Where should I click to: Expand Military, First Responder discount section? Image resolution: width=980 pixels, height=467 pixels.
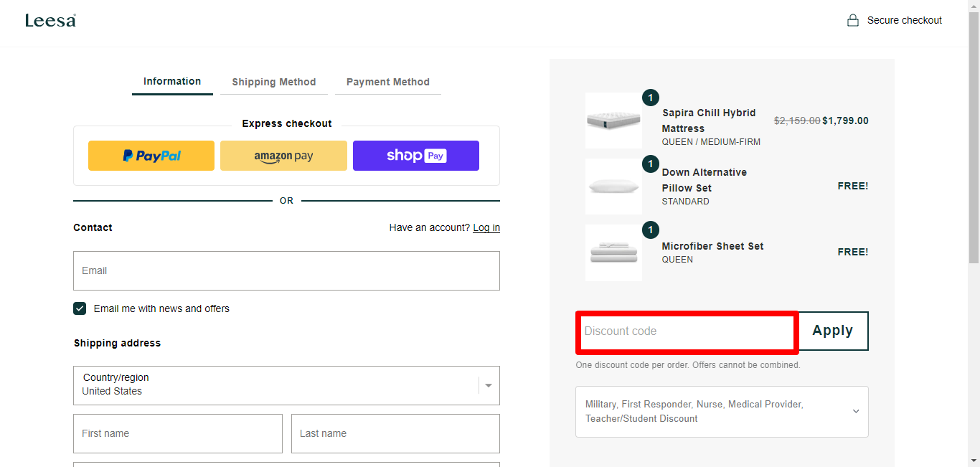coord(722,412)
